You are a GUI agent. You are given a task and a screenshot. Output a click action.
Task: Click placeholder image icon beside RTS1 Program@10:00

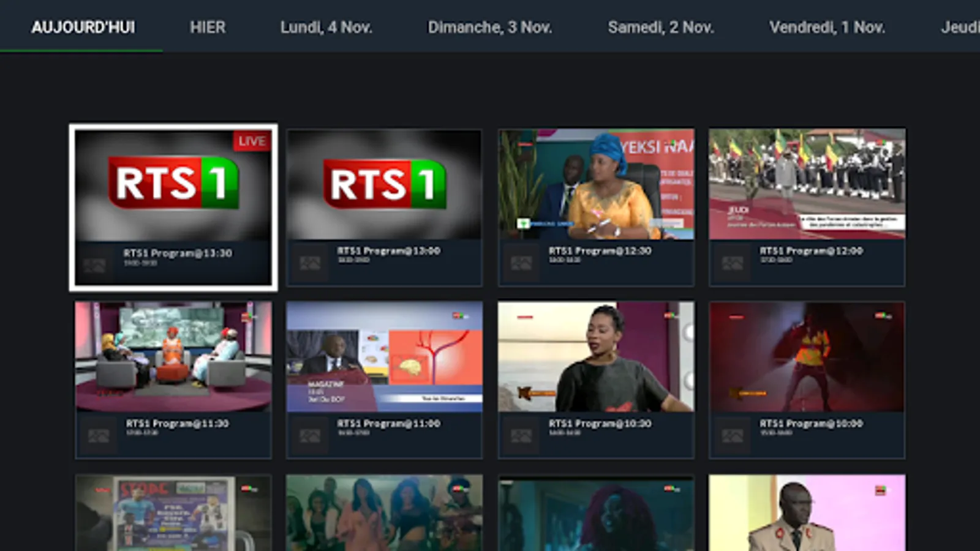pos(733,436)
